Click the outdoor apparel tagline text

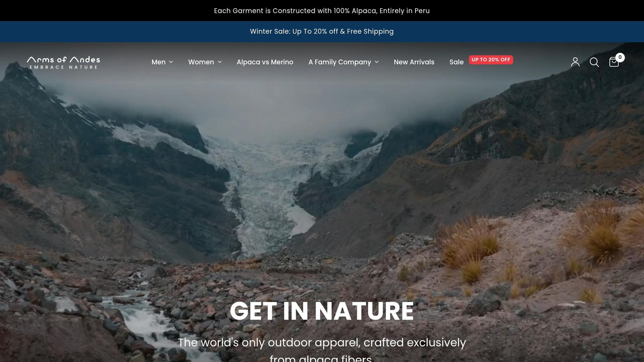click(322, 349)
